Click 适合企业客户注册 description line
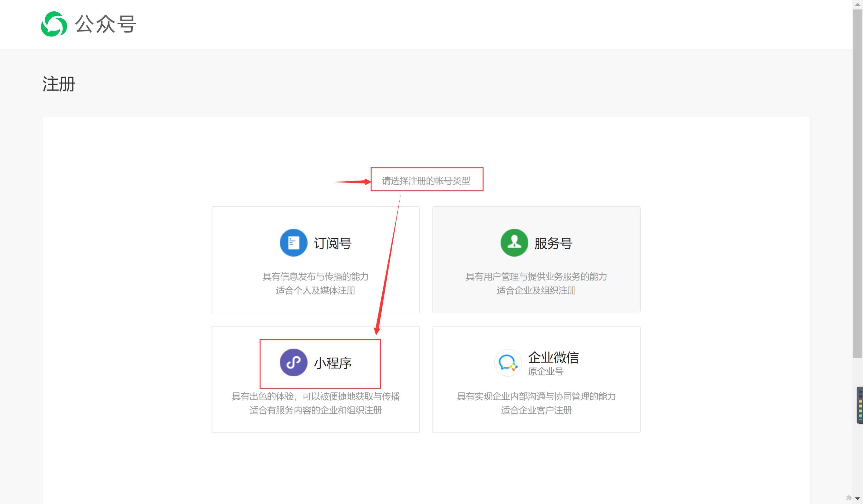The height and width of the screenshot is (504, 863). 536,410
